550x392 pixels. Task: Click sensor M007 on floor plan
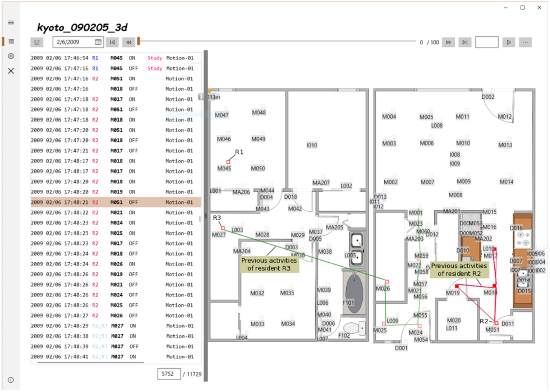click(x=427, y=182)
